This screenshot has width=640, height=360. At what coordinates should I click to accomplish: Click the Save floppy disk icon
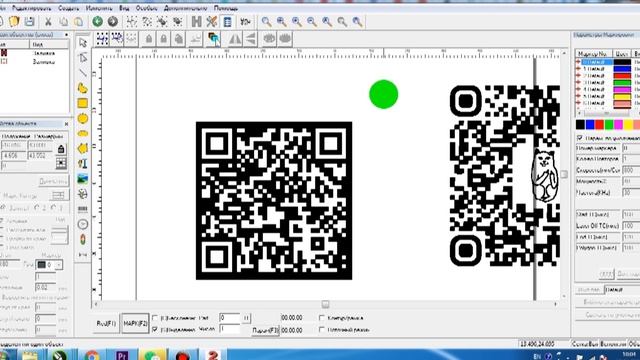click(29, 22)
